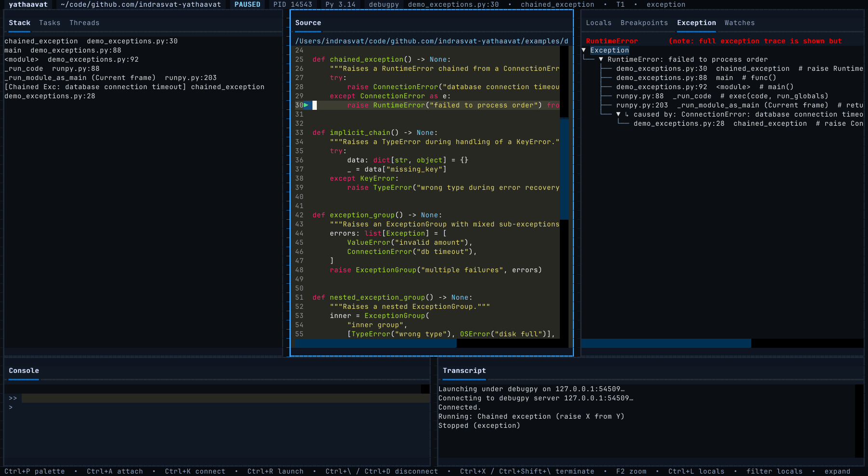Click the RuntimeError heading in Exception panel

coord(612,41)
